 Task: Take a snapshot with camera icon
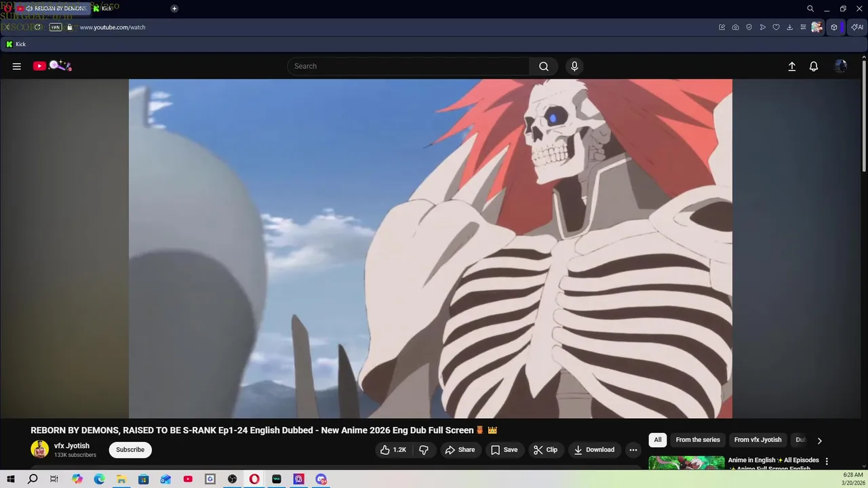736,27
